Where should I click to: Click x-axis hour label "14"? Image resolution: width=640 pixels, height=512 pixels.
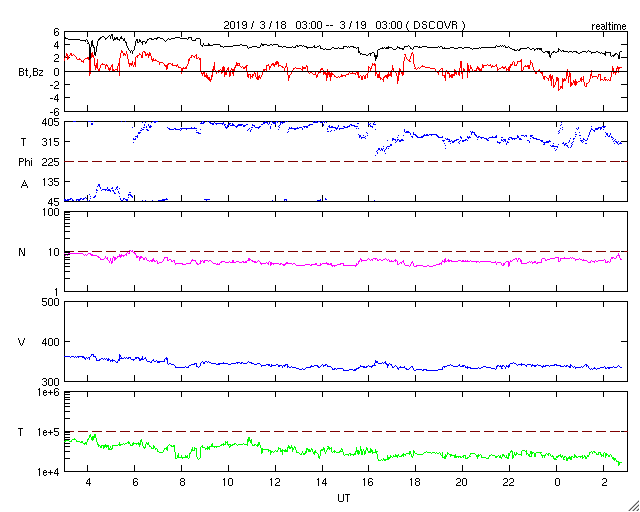click(x=322, y=481)
